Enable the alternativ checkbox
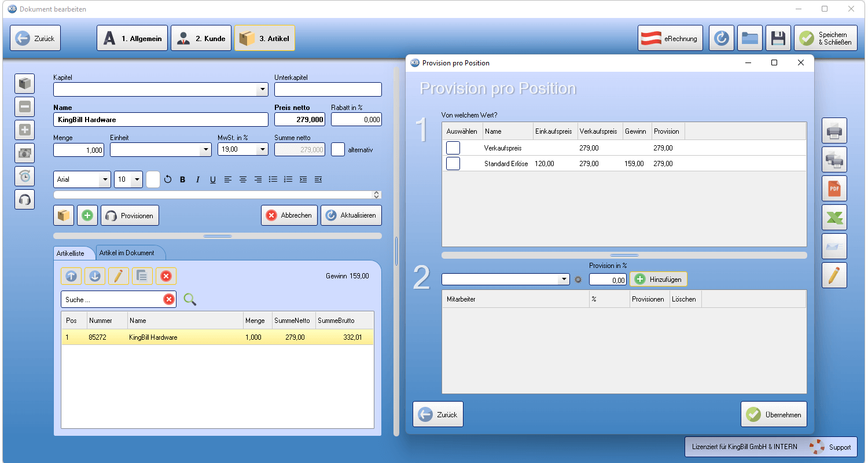Viewport: 868px width, 463px height. [x=338, y=149]
